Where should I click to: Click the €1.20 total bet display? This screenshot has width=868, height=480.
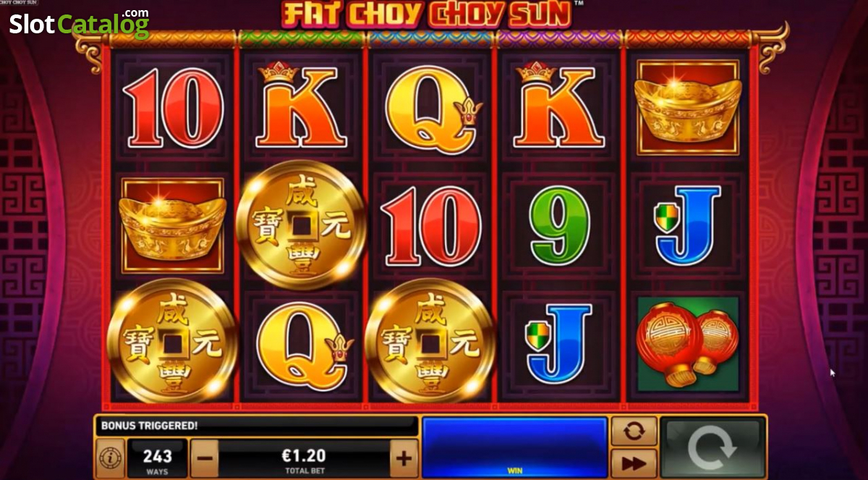(305, 459)
